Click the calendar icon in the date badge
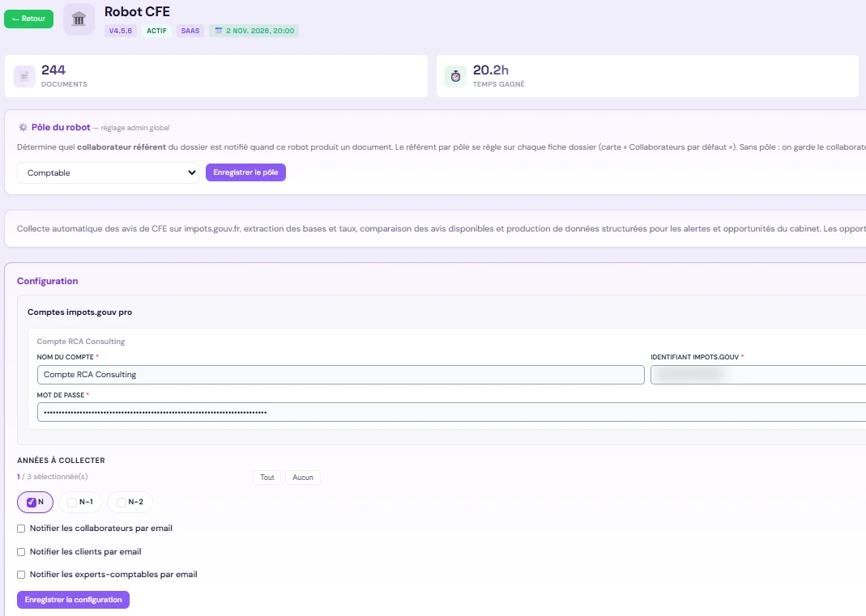Image resolution: width=866 pixels, height=616 pixels. [x=219, y=31]
